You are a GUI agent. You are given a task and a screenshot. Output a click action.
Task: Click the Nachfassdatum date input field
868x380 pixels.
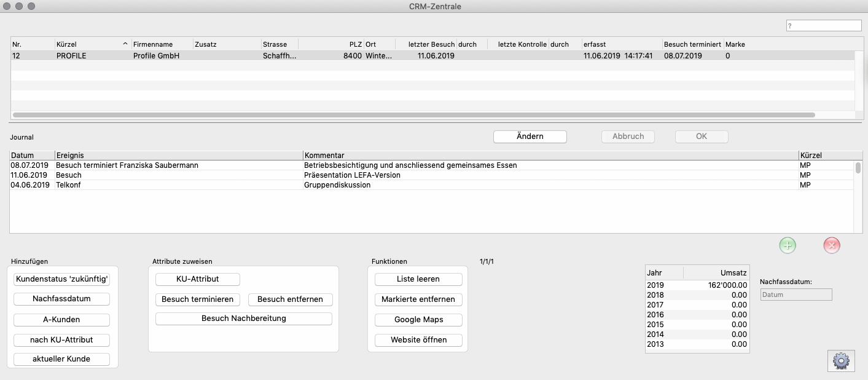point(796,295)
